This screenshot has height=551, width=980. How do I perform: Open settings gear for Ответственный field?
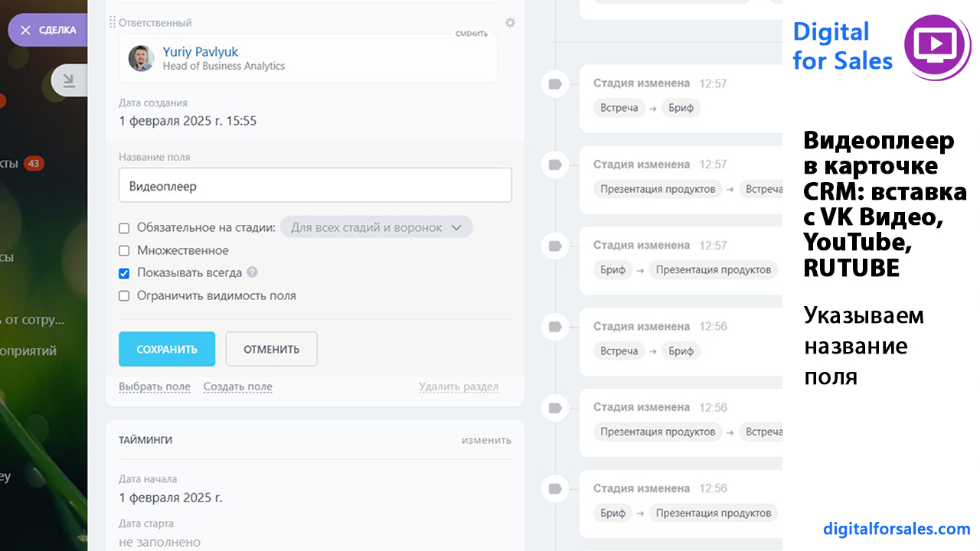click(510, 23)
